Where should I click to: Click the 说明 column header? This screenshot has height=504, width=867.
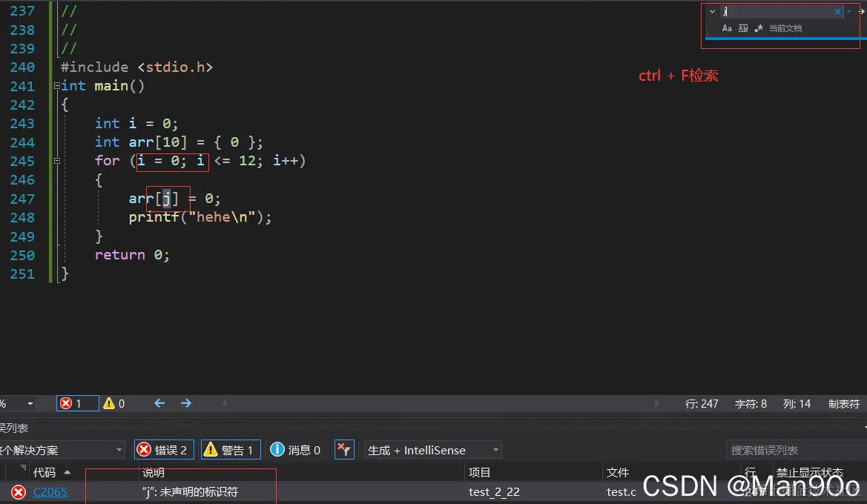pyautogui.click(x=153, y=471)
